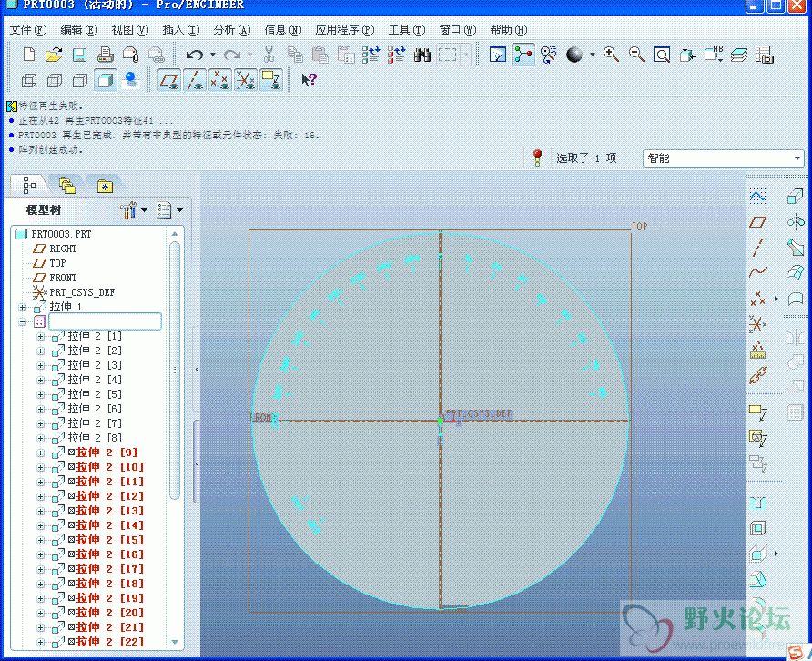Click the Shell tool icon
The width and height of the screenshot is (812, 661).
coord(757,528)
